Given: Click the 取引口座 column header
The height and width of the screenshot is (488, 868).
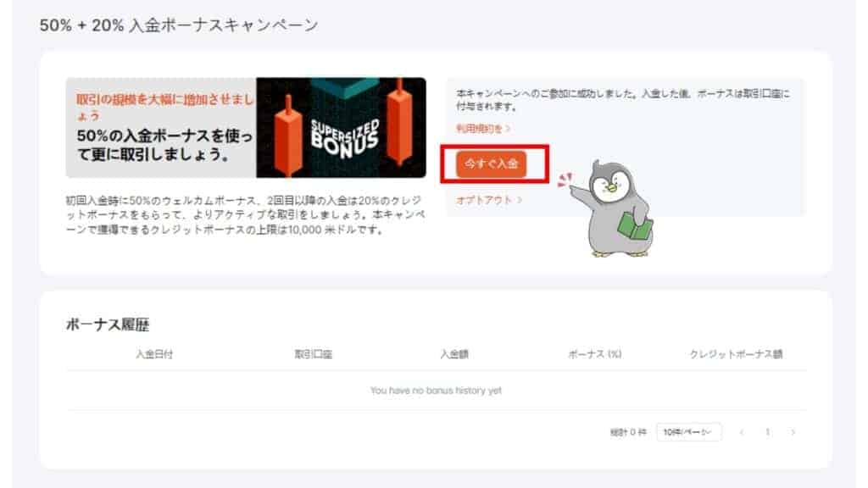Looking at the screenshot, I should (314, 354).
